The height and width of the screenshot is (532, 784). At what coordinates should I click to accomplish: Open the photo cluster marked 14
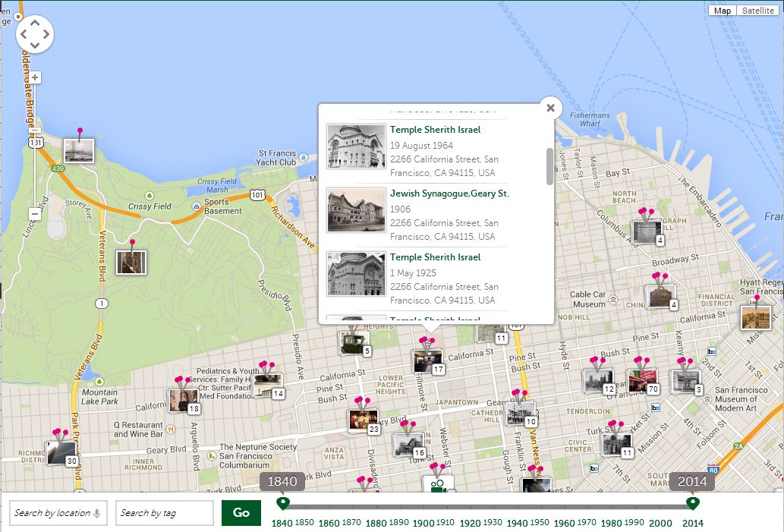(x=268, y=386)
